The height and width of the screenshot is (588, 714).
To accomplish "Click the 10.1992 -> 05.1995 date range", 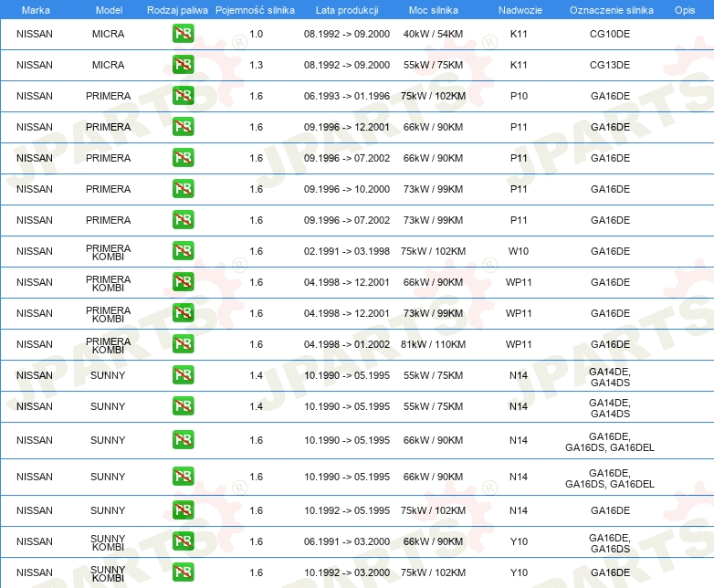I will (347, 510).
